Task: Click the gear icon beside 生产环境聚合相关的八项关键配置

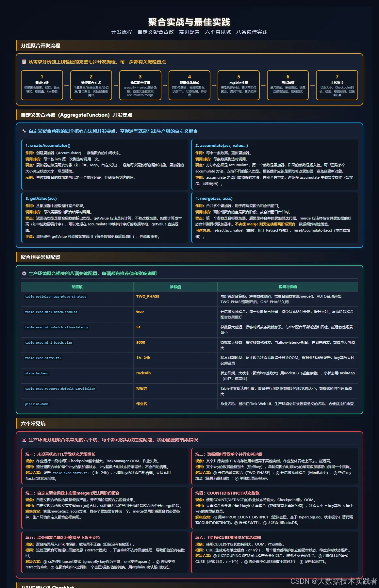Action: click(x=24, y=273)
